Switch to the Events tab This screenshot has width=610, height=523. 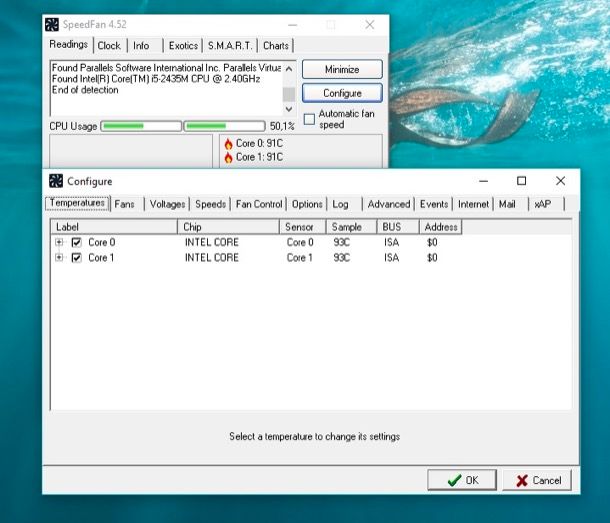coord(434,204)
